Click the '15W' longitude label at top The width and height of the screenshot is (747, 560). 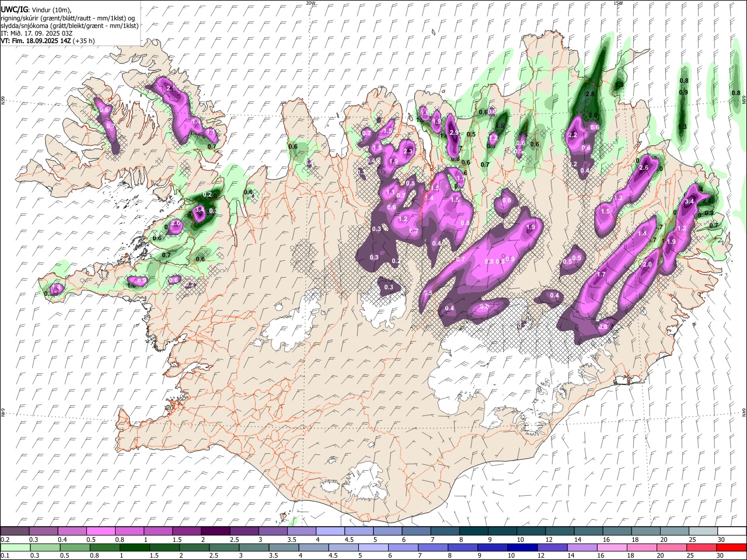618,3
